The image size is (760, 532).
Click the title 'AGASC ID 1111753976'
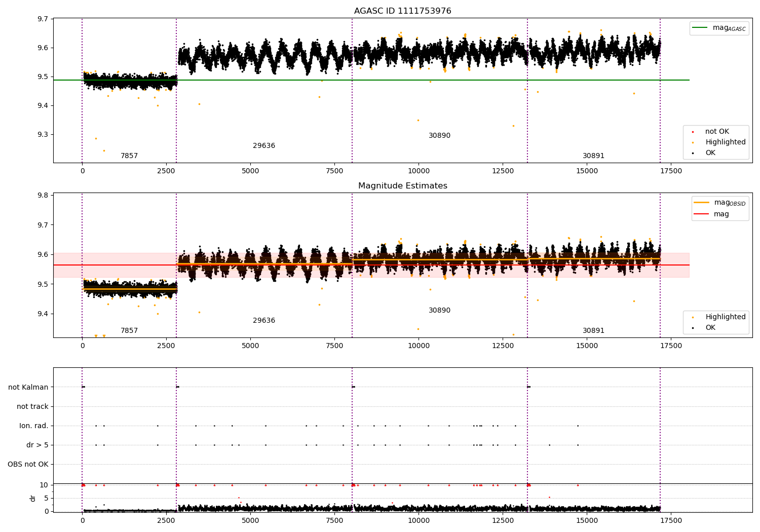(x=403, y=11)
